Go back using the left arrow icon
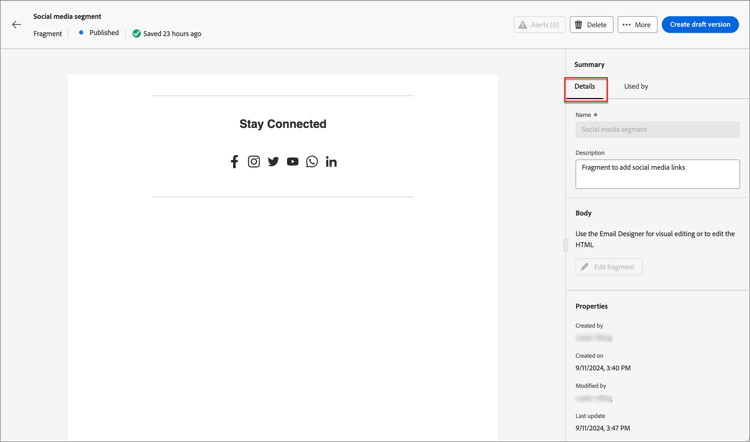The width and height of the screenshot is (750, 442). (x=17, y=24)
